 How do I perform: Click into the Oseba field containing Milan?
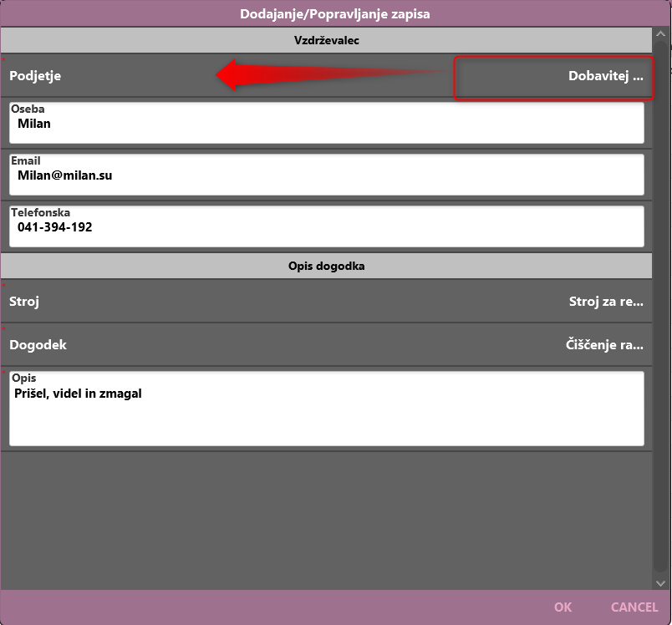pos(327,123)
